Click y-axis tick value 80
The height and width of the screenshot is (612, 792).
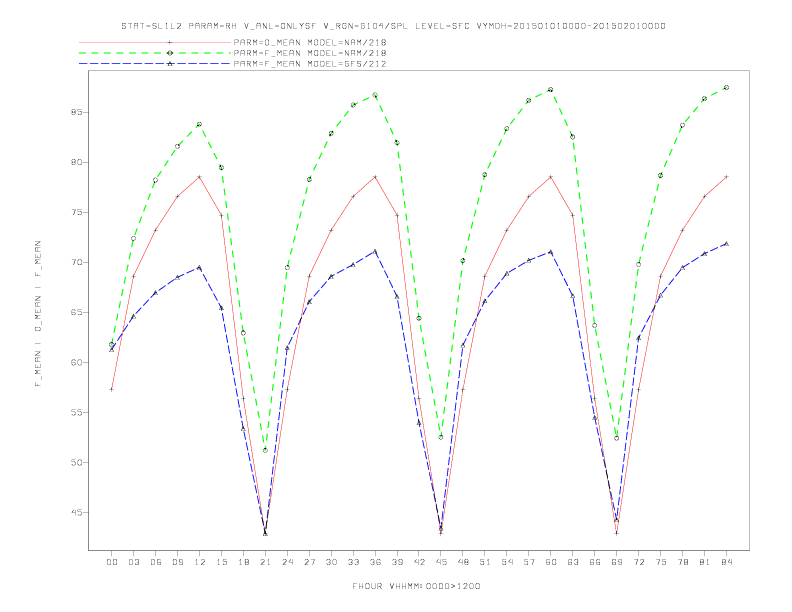click(77, 163)
